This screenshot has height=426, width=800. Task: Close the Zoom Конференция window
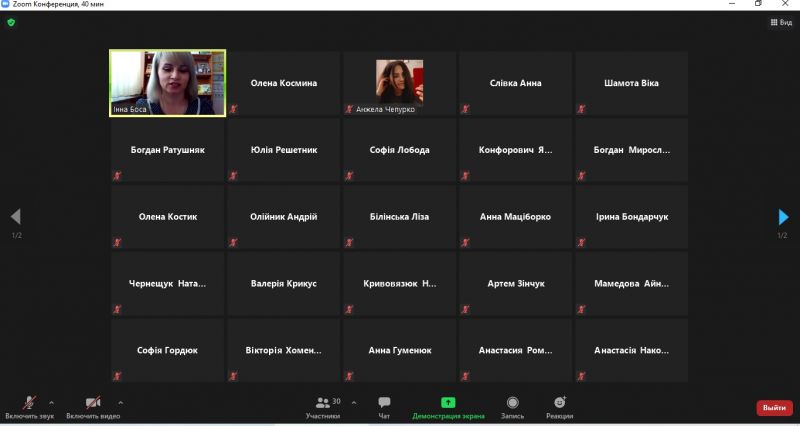tap(785, 4)
